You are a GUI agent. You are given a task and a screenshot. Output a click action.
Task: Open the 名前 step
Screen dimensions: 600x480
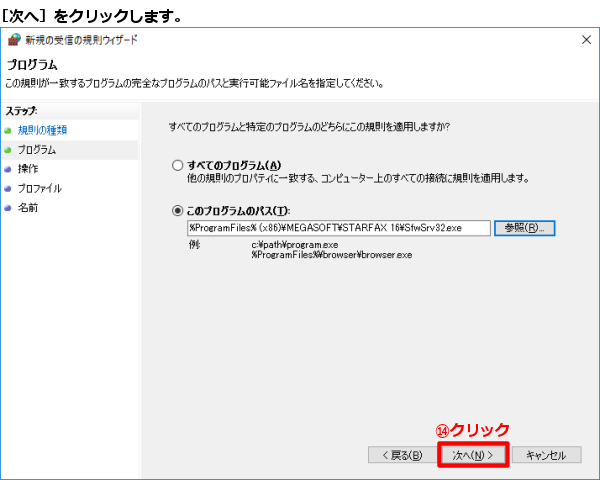[28, 207]
